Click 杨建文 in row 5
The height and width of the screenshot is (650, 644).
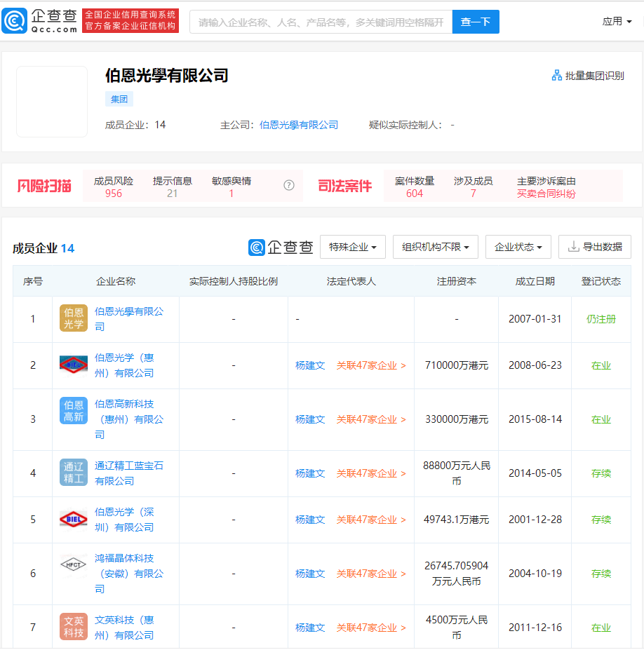310,520
